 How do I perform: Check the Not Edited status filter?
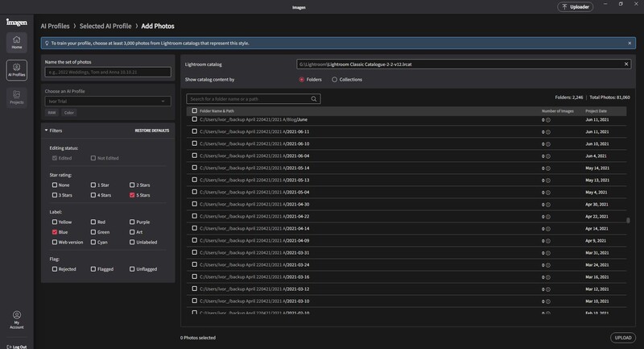point(93,158)
